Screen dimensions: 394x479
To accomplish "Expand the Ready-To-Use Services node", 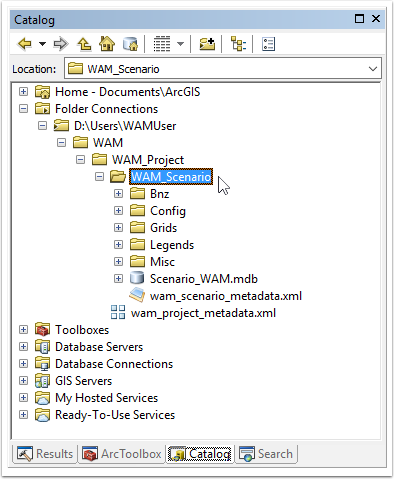I will (23, 415).
